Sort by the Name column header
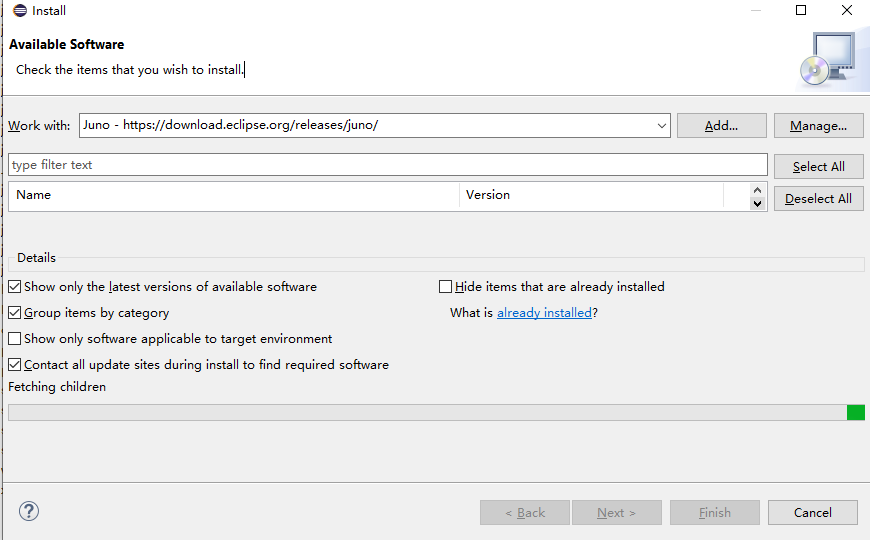This screenshot has width=870, height=540. point(234,195)
